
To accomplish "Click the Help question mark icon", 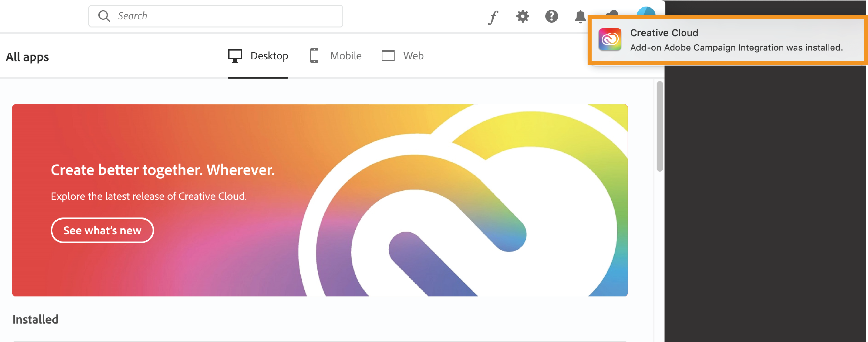I will (552, 16).
